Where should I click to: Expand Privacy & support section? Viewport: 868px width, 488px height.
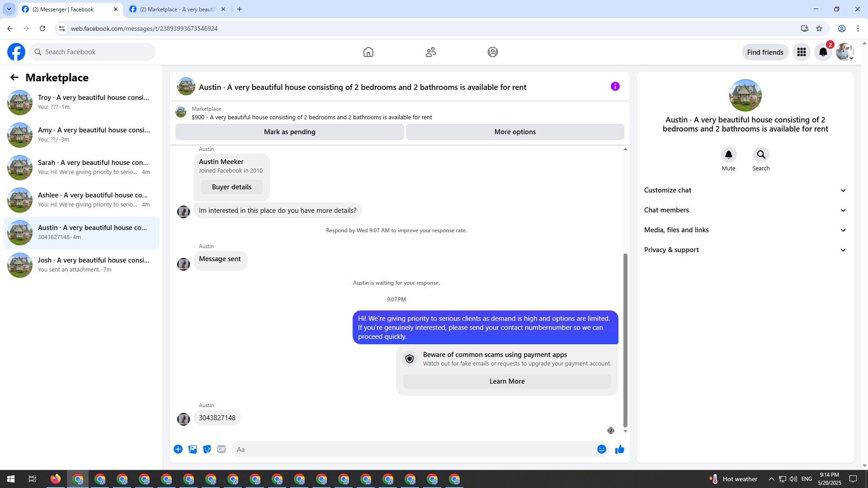coord(745,250)
